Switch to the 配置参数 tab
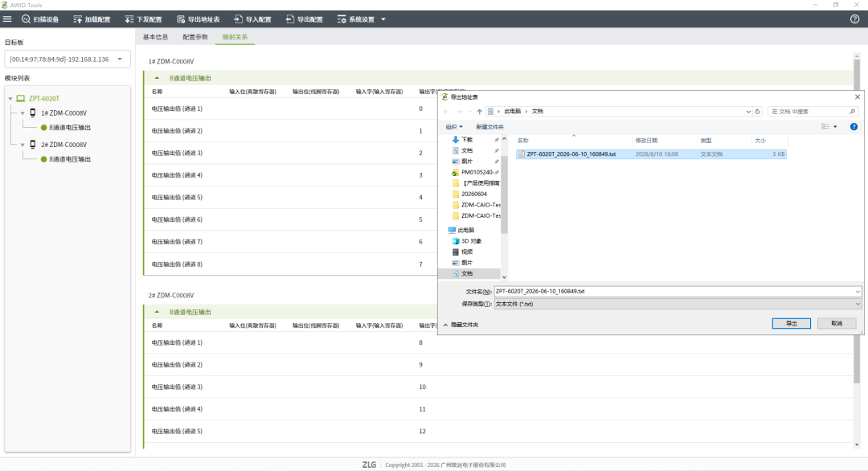868x471 pixels. (195, 37)
